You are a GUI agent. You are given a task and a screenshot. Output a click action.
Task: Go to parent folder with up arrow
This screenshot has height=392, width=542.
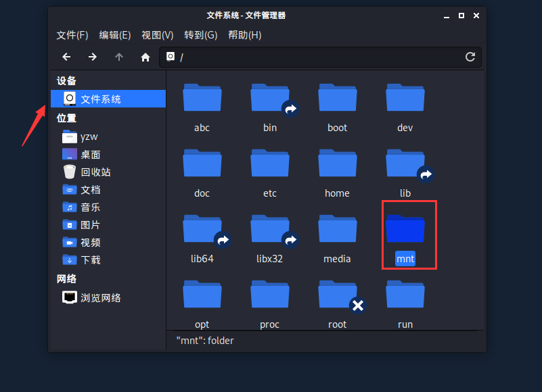click(x=119, y=57)
